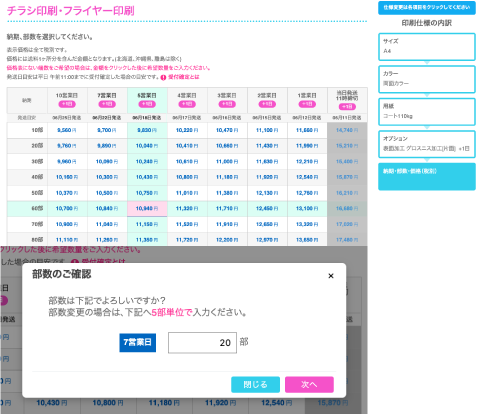
Task: Select 70部 price 11,150円 under 5営業日
Action: coord(147,224)
